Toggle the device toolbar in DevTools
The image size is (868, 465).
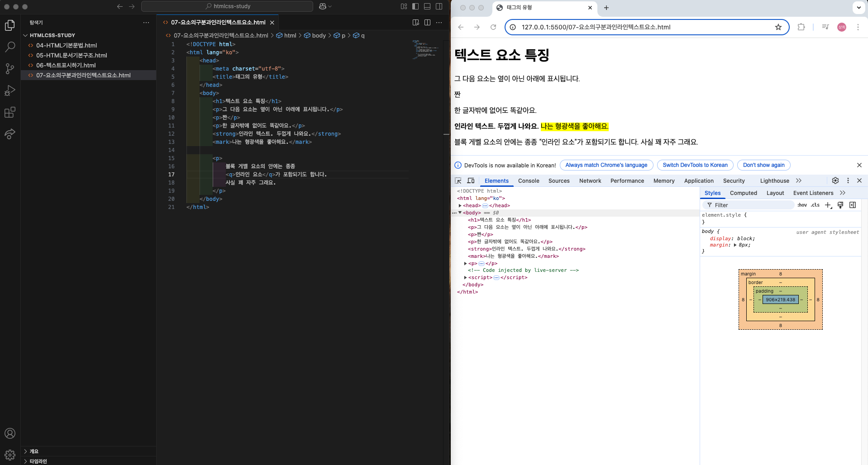point(471,180)
